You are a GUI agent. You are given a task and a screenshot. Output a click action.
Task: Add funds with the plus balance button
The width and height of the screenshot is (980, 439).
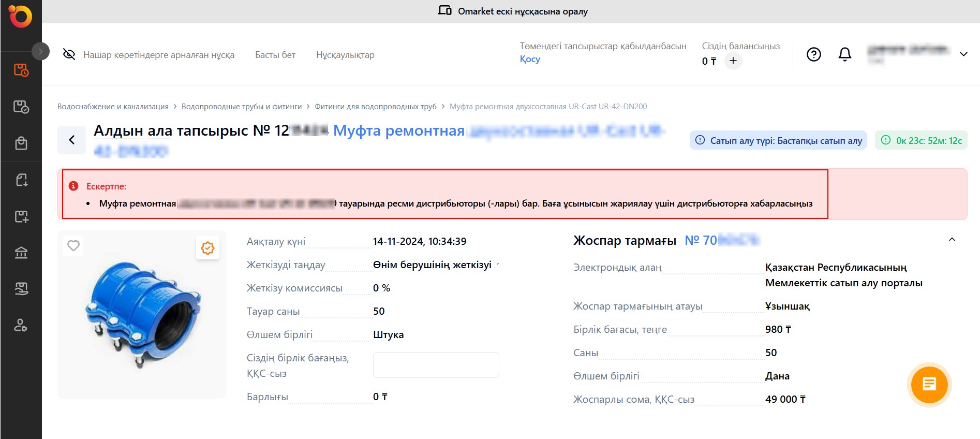[x=733, y=61]
